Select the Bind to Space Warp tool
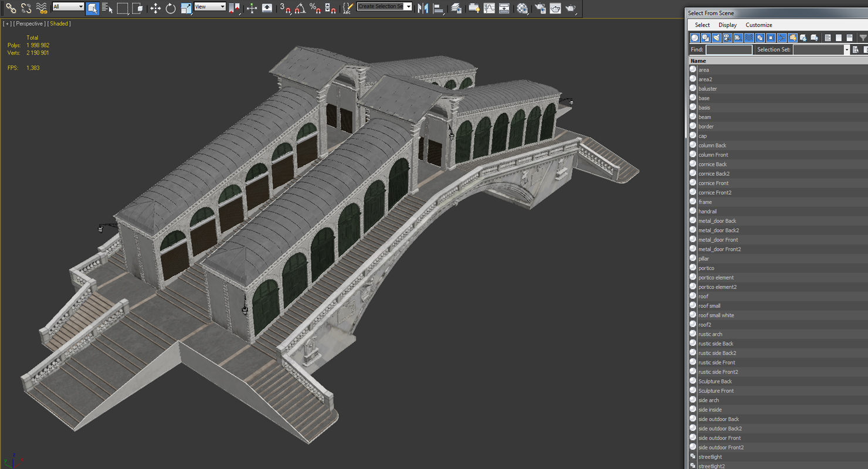 (x=41, y=8)
